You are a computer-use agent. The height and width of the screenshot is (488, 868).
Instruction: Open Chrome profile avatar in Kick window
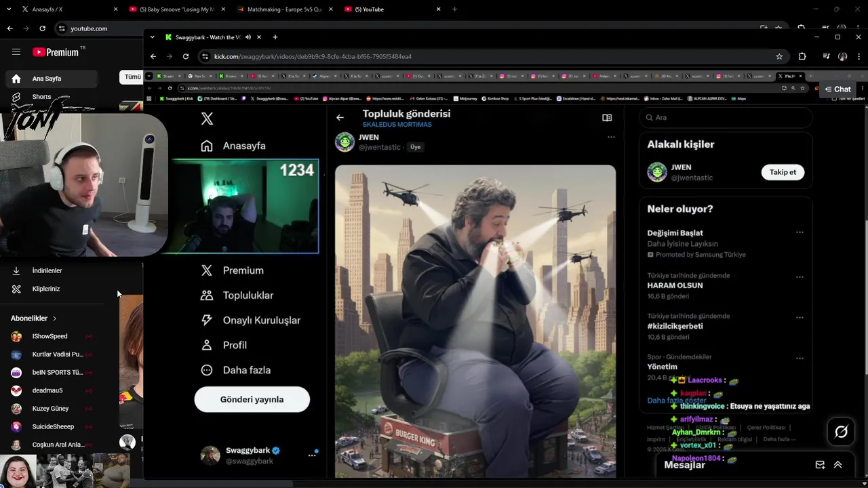(x=842, y=56)
